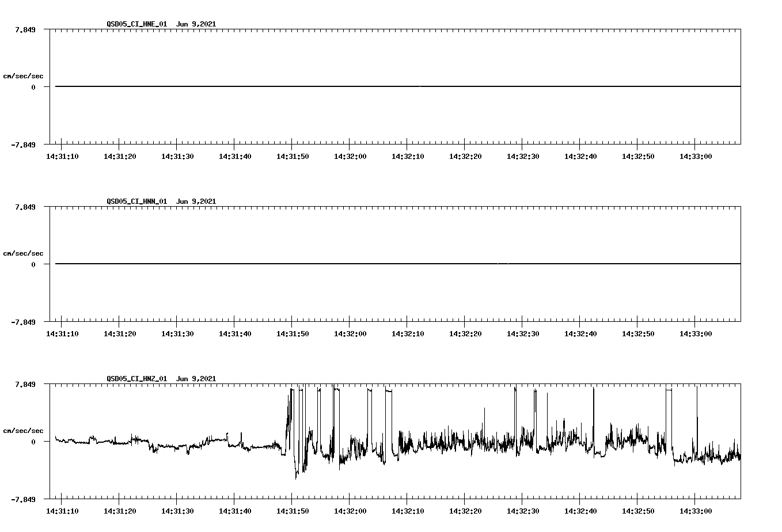The height and width of the screenshot is (532, 782).
Task: Click the 14:31:50 time label under the HNZ plot
Action: click(293, 511)
